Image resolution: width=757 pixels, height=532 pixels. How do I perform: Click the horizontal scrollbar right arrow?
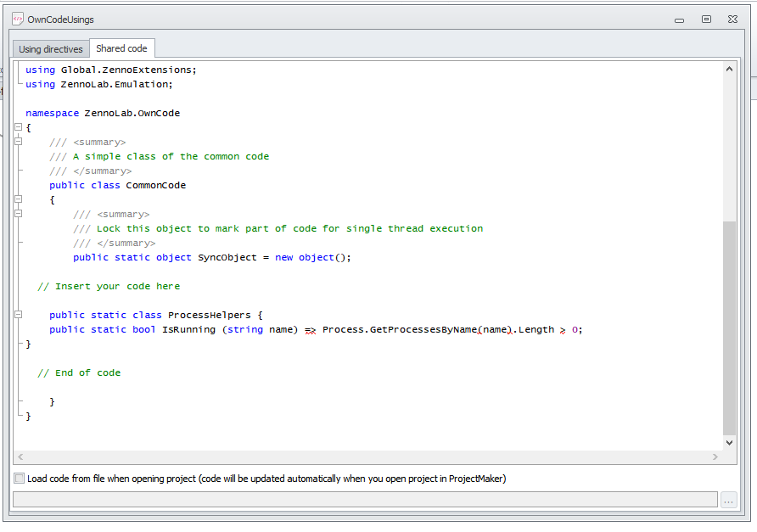pos(715,456)
